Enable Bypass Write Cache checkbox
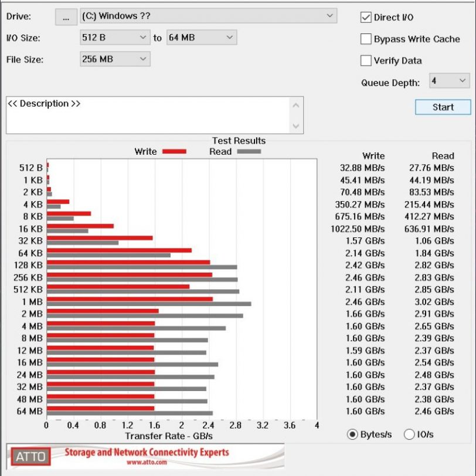 pyautogui.click(x=366, y=39)
